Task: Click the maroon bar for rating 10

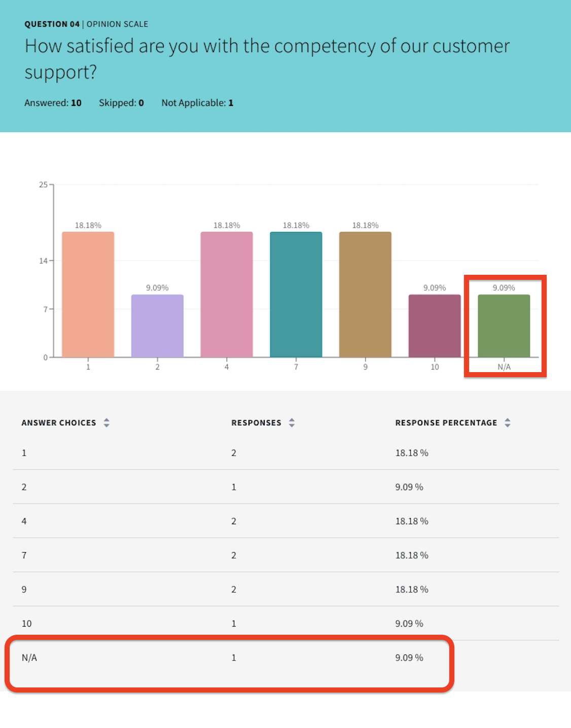Action: (x=435, y=326)
